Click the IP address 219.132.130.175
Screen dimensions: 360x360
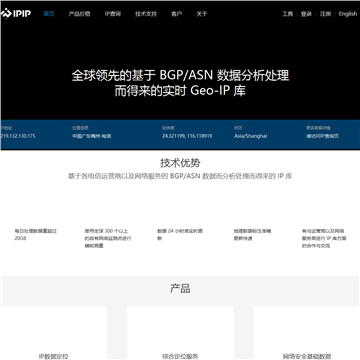point(18,136)
